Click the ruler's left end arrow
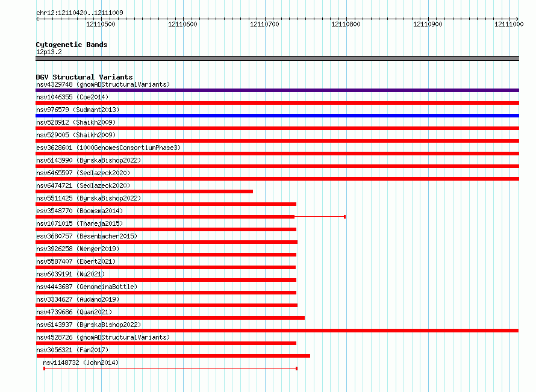 coord(37,19)
